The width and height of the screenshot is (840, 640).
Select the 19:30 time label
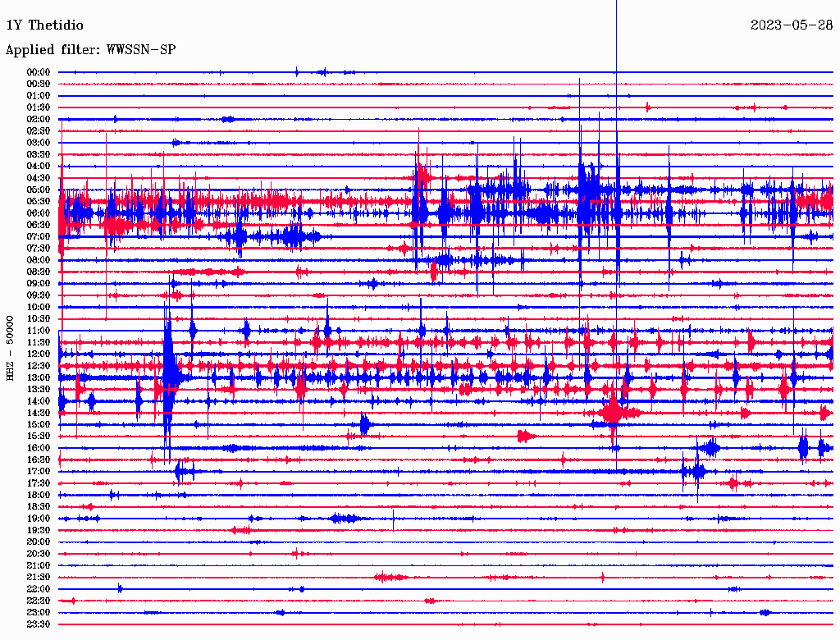pyautogui.click(x=39, y=531)
